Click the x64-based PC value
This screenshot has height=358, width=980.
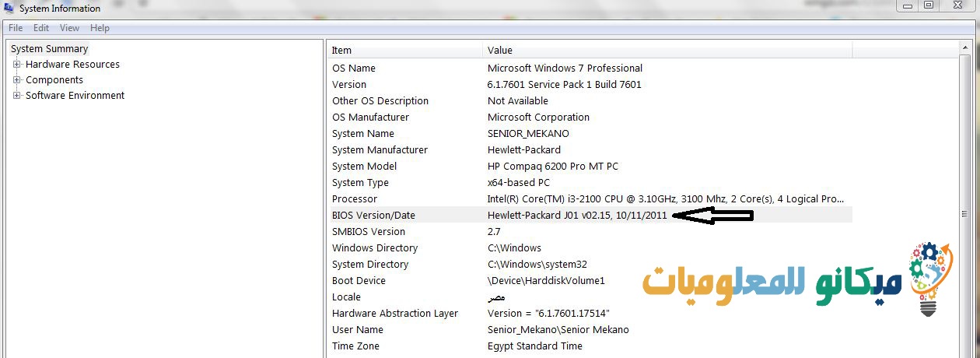tap(519, 183)
